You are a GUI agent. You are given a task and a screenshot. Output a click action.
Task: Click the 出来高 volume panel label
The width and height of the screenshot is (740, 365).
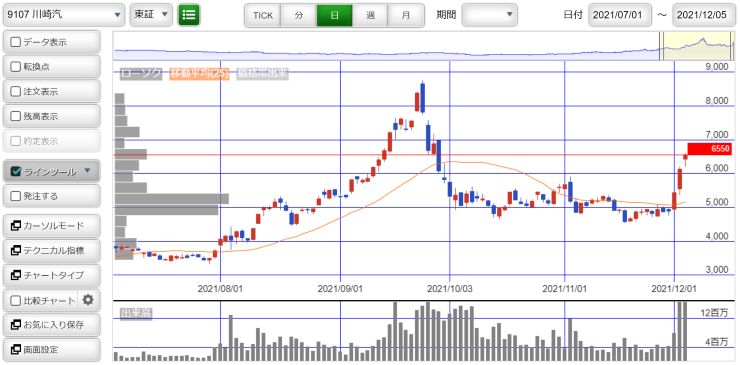tap(136, 313)
